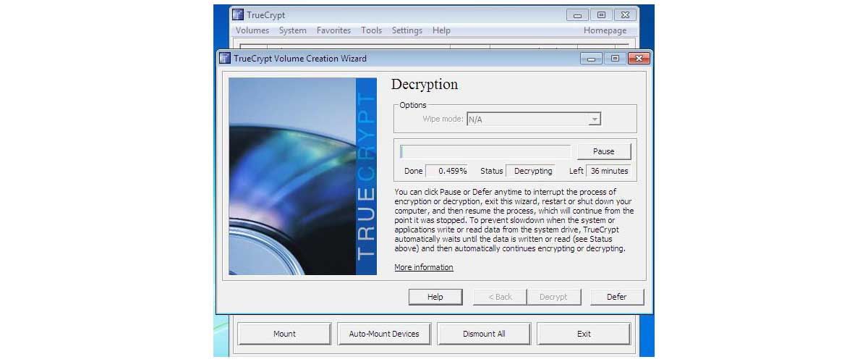Click Auto-Mount Devices button

click(384, 334)
